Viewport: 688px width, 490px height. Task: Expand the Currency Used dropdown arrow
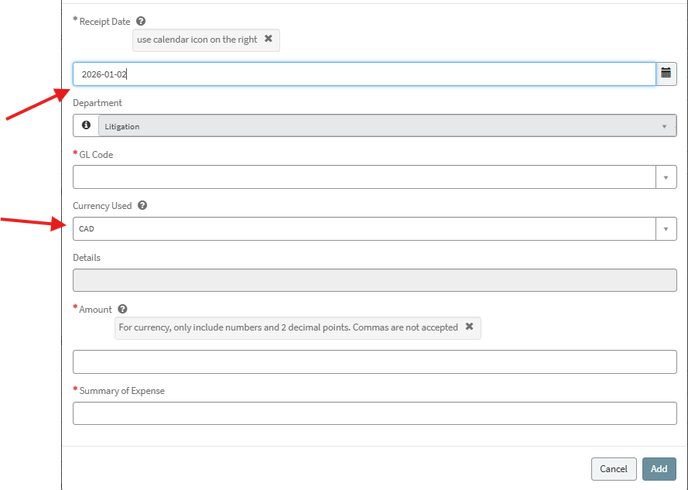666,229
